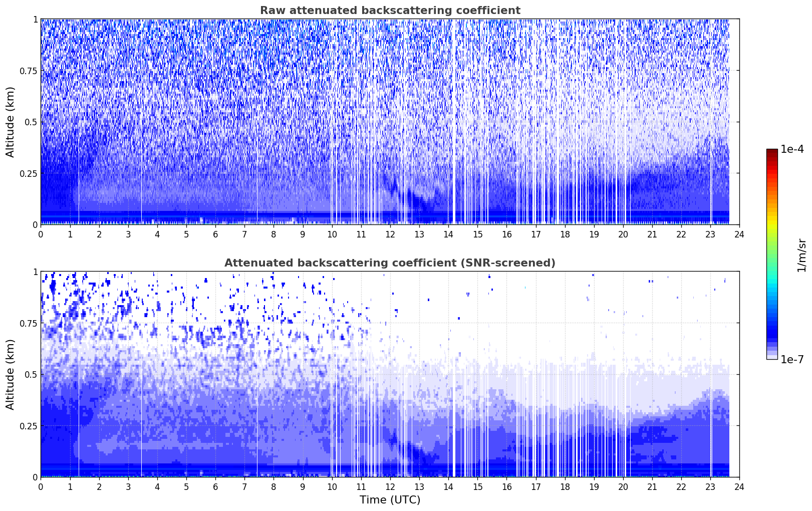The width and height of the screenshot is (812, 511).
Task: Click the hour "15" tick under the raw plot
Action: (477, 234)
